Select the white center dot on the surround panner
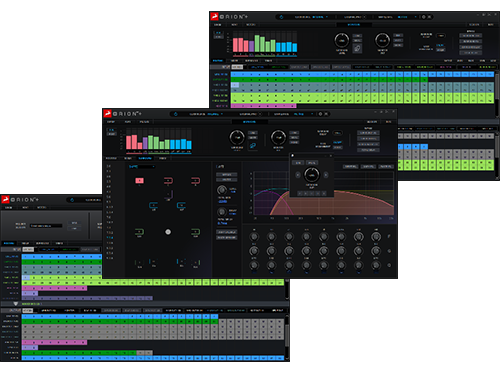This screenshot has height=368, width=500. [x=168, y=232]
